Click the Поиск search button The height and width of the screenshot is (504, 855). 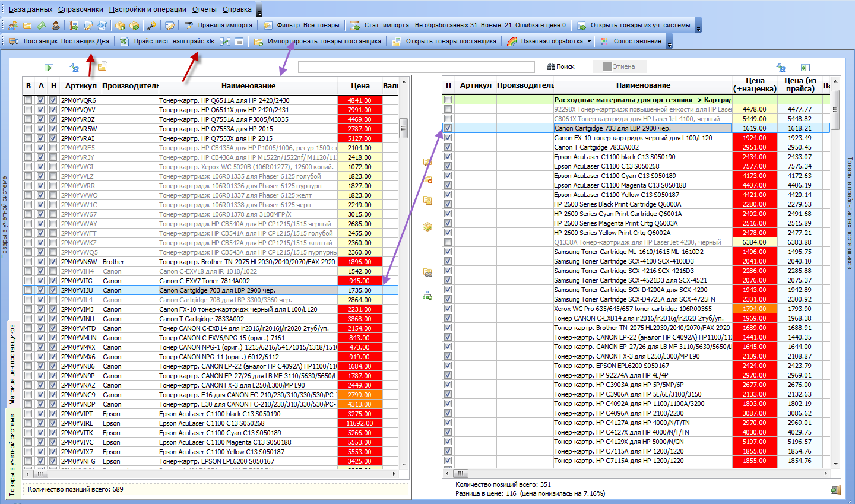tap(561, 66)
